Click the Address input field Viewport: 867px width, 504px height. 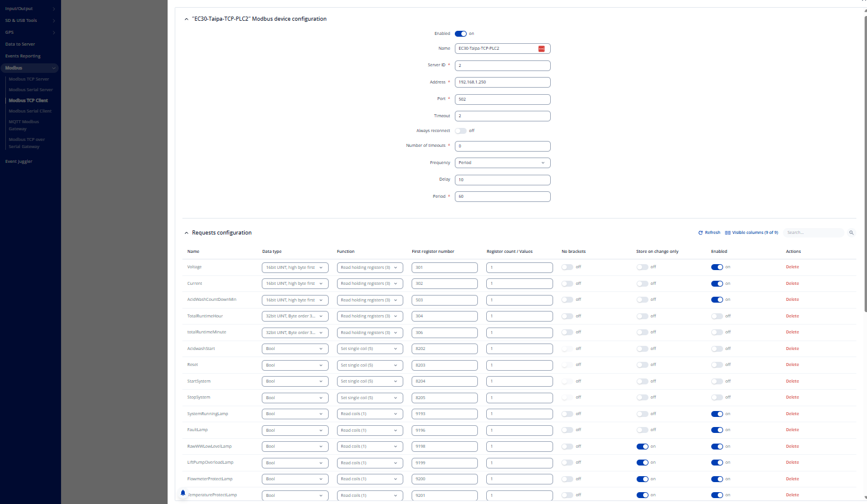coord(502,82)
